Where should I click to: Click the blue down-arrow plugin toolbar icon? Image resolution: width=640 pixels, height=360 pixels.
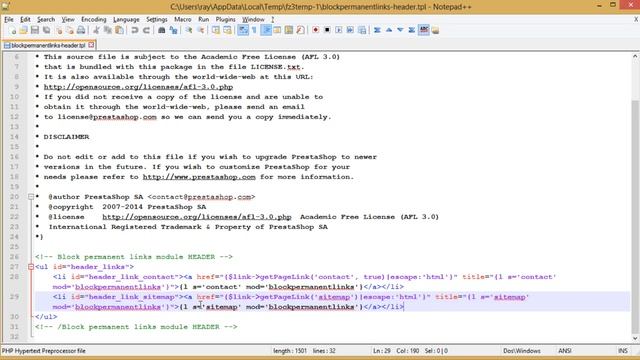(x=400, y=30)
